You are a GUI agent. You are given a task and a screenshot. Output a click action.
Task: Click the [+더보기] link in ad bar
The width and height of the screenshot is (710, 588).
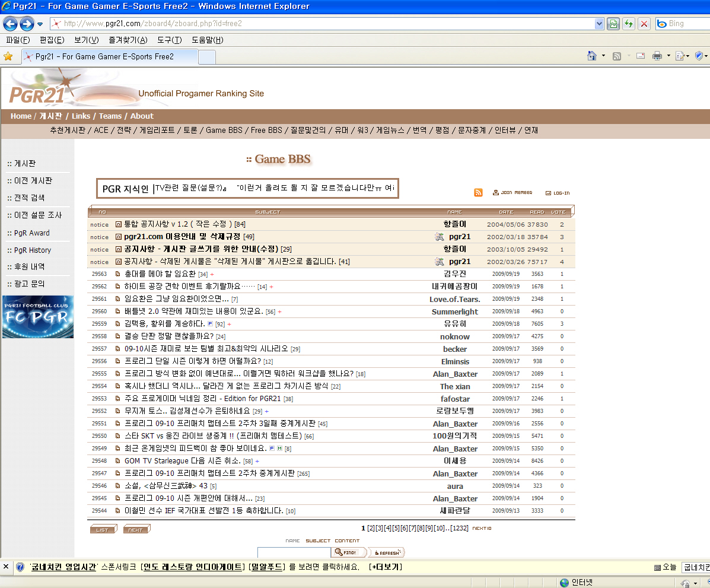pyautogui.click(x=386, y=567)
